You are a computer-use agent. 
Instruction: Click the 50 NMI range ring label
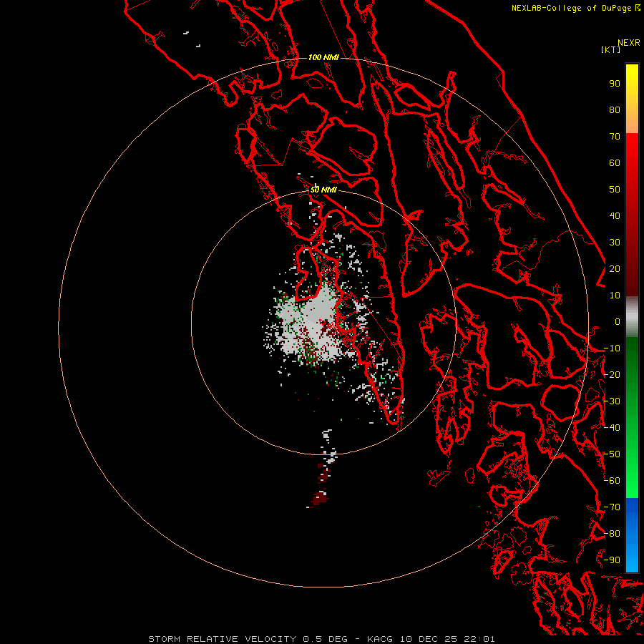323,190
